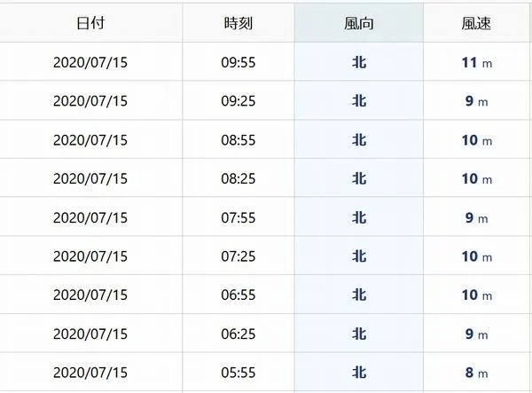
Task: Click the 8 m wind speed value
Action: 477,373
